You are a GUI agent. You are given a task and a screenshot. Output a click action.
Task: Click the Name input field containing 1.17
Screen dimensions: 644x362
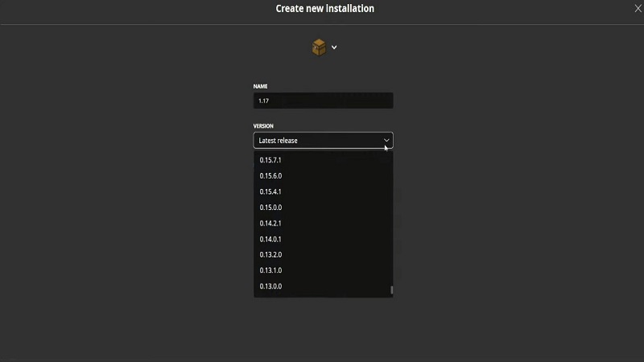324,101
